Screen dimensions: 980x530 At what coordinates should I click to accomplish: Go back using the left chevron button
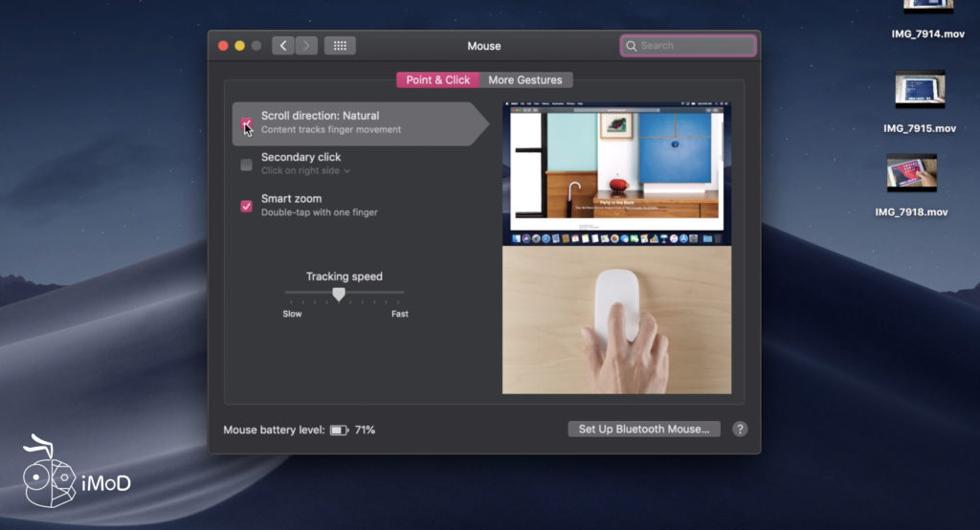pyautogui.click(x=283, y=46)
